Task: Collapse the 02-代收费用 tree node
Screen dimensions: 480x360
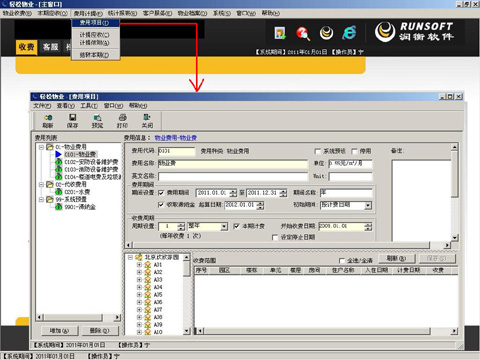Action: 41,184
